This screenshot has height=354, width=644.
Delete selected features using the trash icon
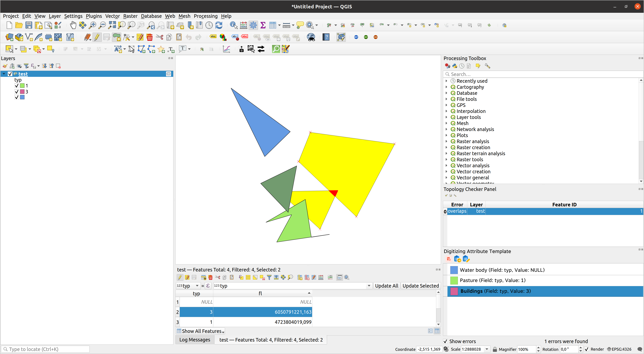click(x=149, y=37)
